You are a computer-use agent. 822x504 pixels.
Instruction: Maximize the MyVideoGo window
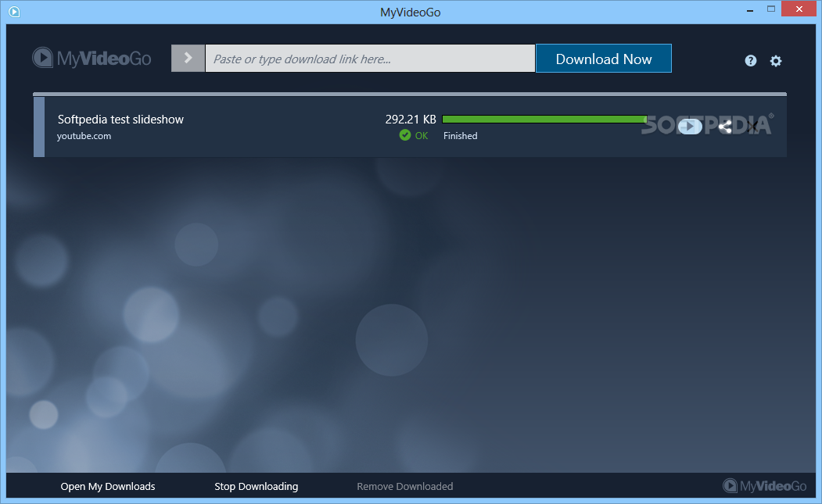[771, 9]
